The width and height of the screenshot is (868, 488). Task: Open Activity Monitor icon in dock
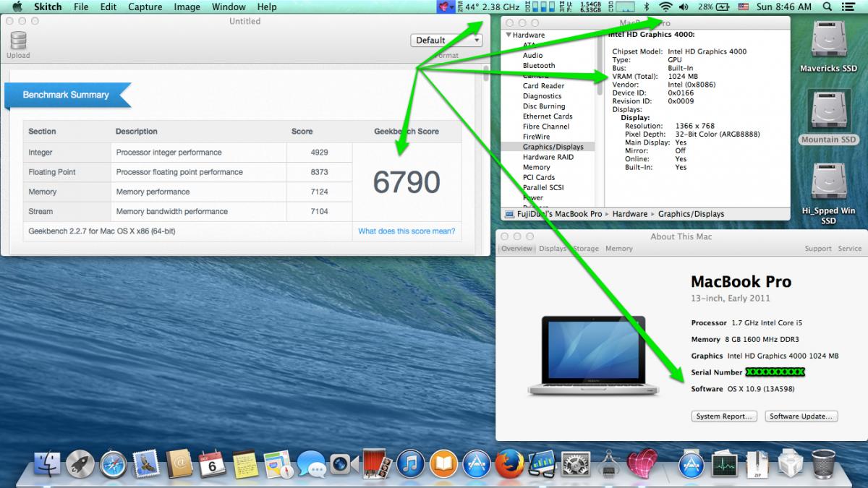[724, 463]
